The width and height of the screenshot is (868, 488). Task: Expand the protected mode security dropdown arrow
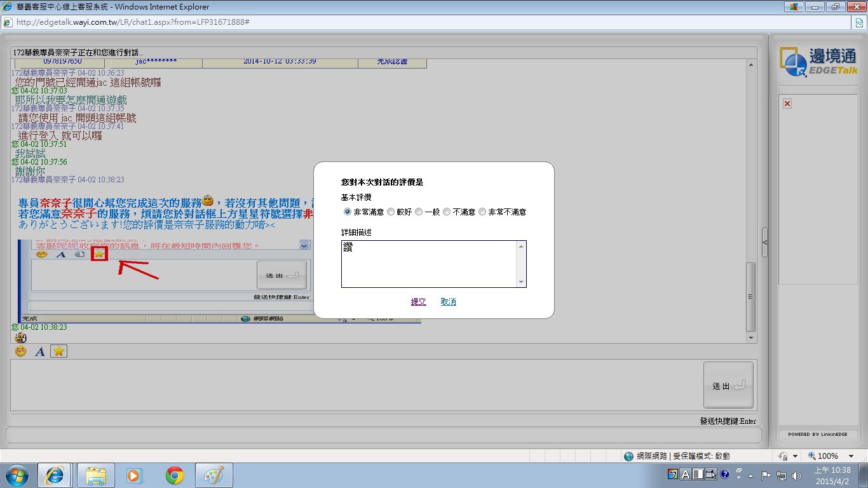point(795,456)
